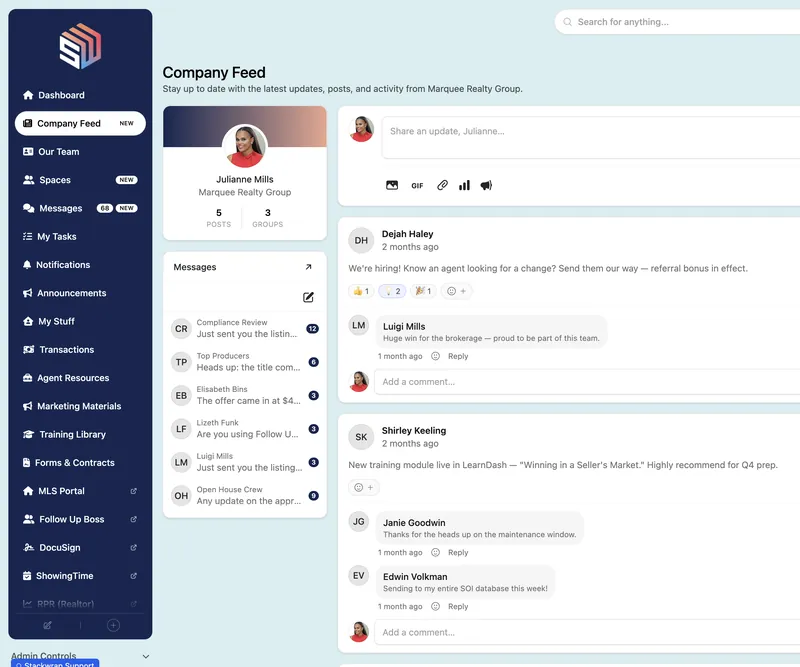The height and width of the screenshot is (667, 800).
Task: Add a reaction to Dejah Haley's post
Action: click(457, 291)
